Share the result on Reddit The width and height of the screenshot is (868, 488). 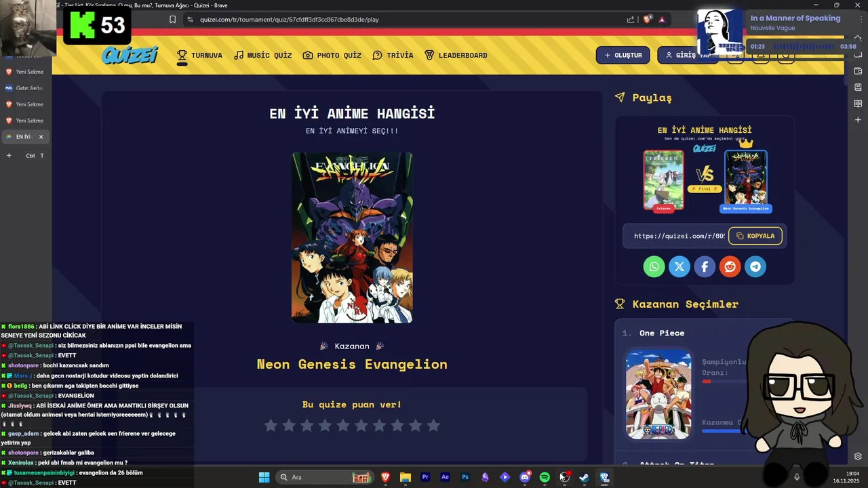click(x=730, y=266)
